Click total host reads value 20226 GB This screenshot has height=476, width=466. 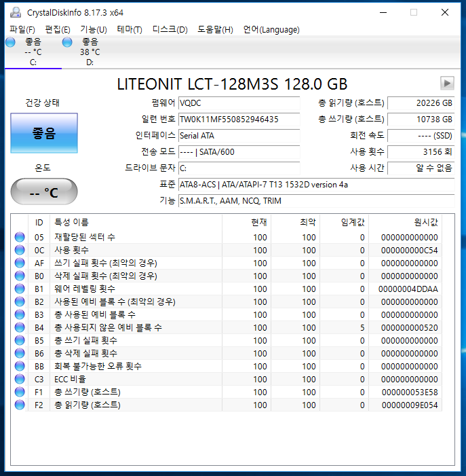coord(421,103)
